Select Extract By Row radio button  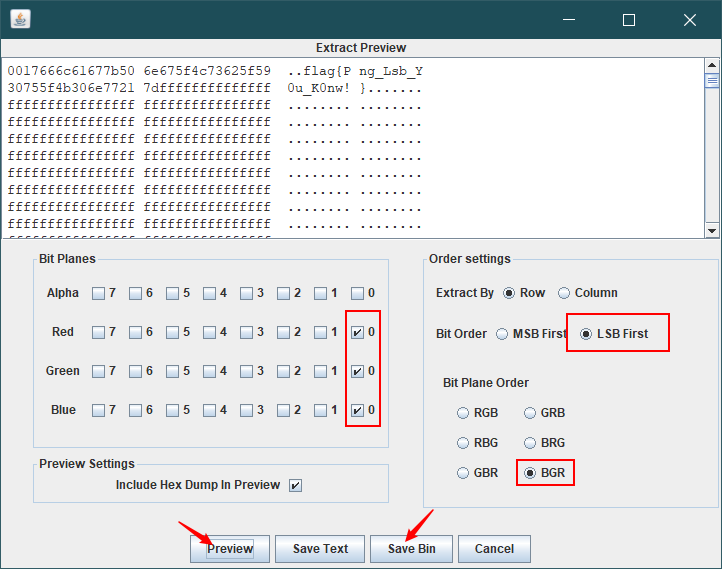click(x=509, y=293)
